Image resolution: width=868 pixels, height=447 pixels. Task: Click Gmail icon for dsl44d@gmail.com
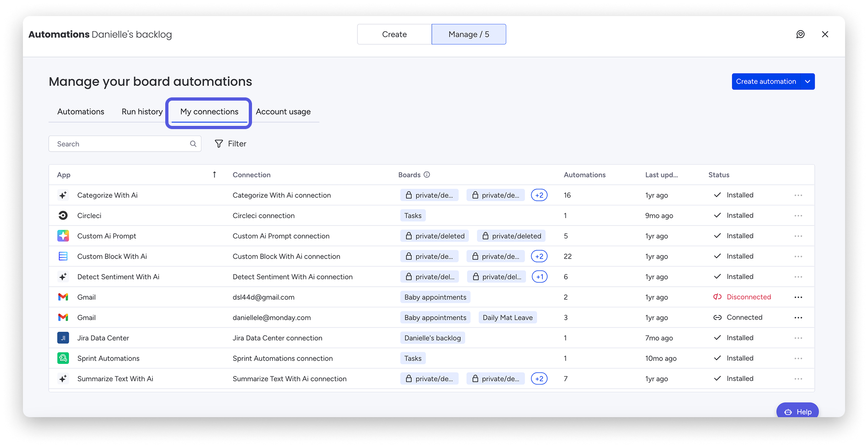(x=63, y=297)
